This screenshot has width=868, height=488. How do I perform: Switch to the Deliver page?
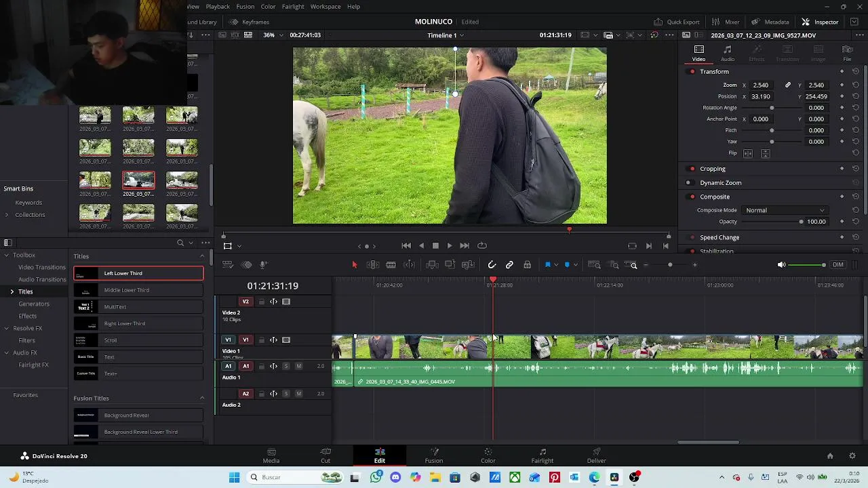click(597, 455)
